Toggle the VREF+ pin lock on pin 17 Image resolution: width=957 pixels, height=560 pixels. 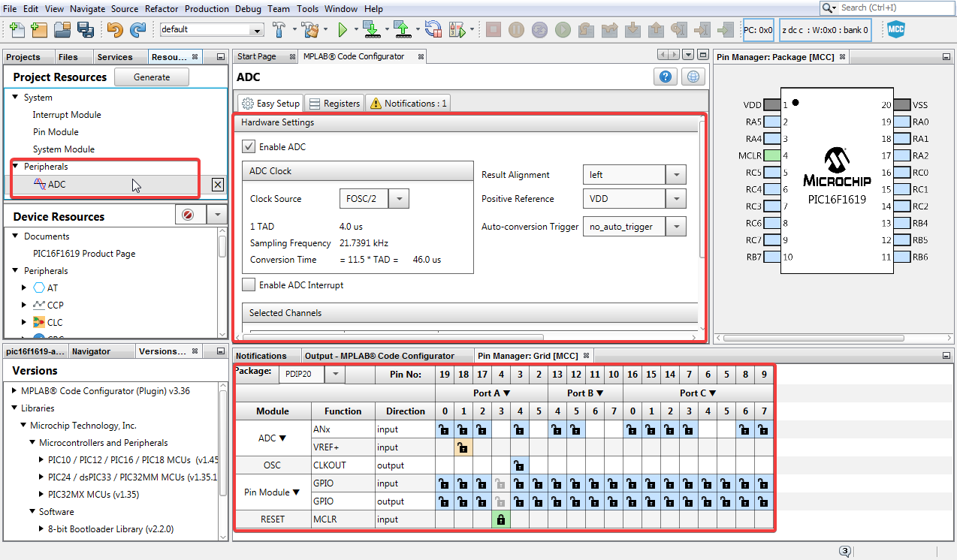(x=463, y=447)
